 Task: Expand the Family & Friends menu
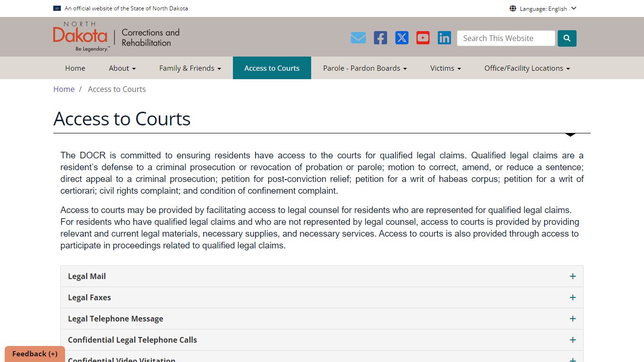190,68
